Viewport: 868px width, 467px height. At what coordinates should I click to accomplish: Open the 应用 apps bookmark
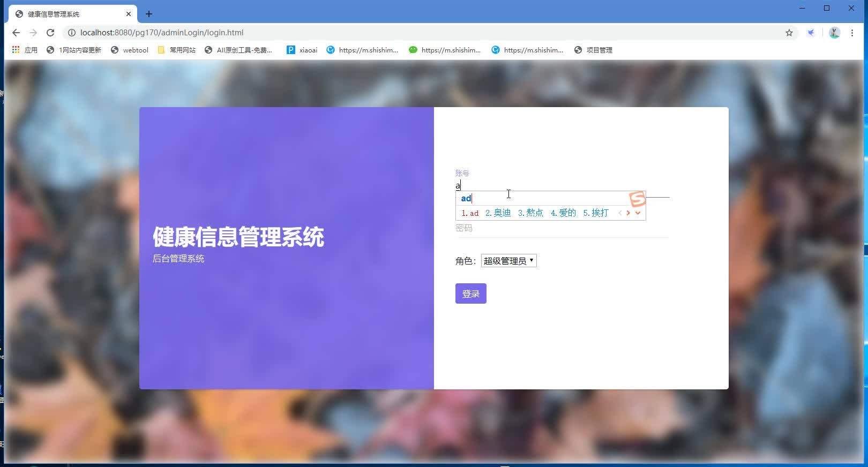click(25, 50)
